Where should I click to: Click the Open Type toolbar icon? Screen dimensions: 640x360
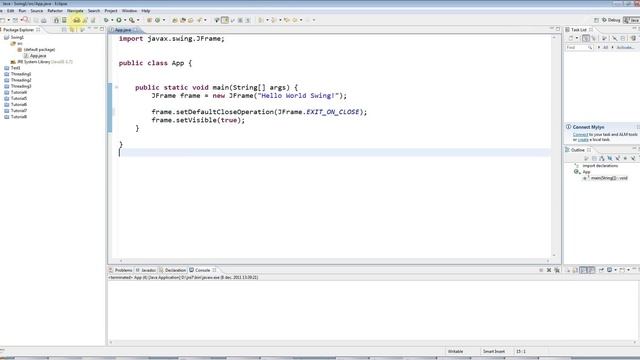pos(175,20)
